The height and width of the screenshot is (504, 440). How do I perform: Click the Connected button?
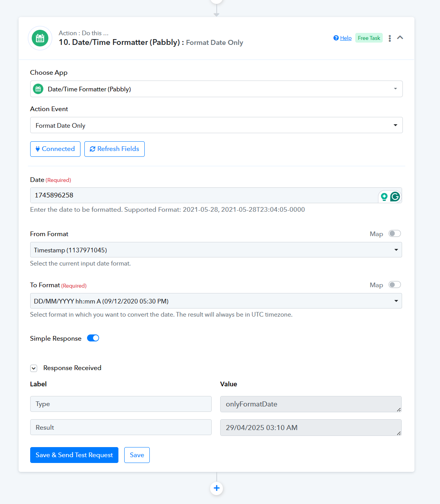55,149
